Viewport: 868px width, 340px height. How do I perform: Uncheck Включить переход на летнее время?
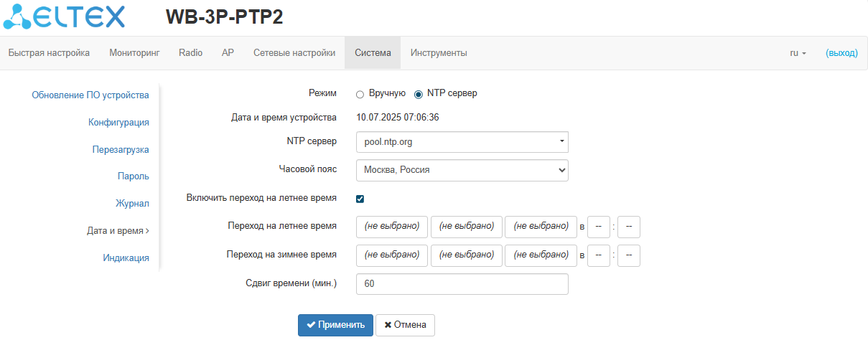tap(360, 199)
